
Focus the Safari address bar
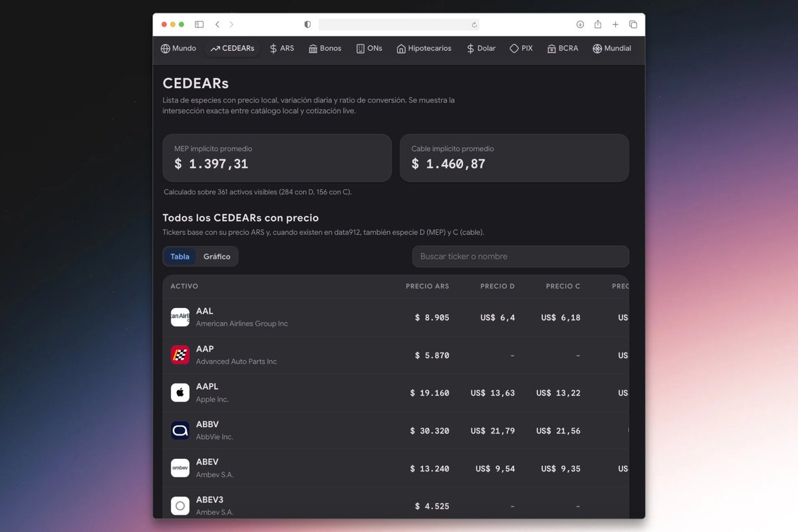click(x=399, y=25)
